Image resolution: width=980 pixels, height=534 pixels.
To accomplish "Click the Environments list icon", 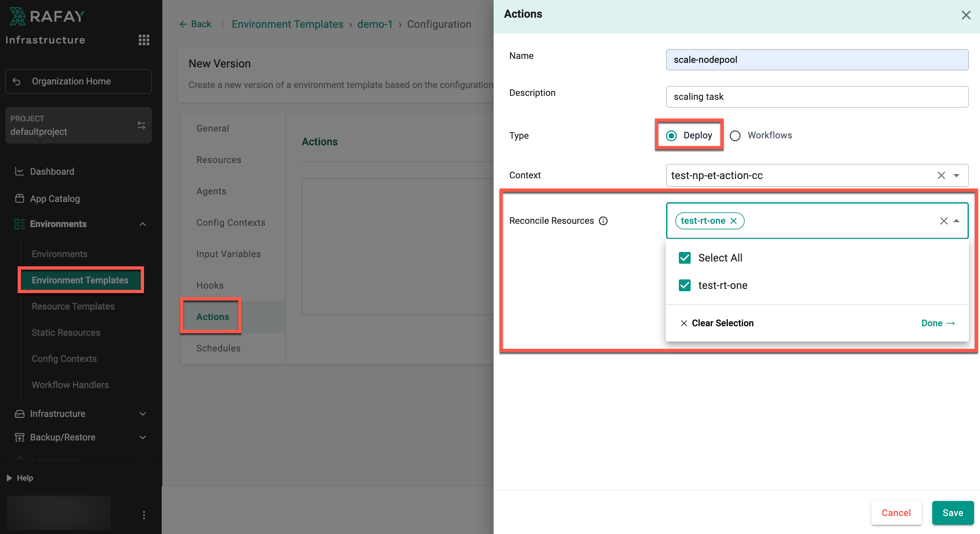I will [x=19, y=224].
